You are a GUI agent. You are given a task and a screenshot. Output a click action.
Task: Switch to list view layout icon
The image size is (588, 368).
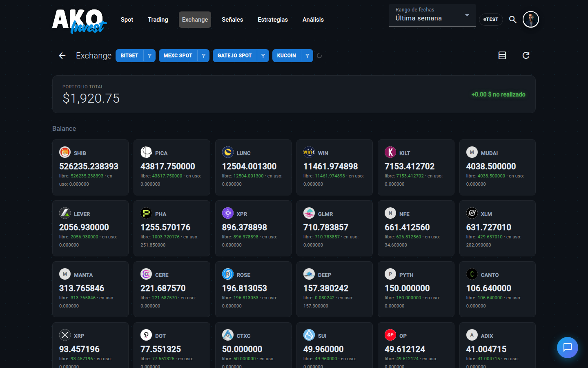click(x=502, y=56)
